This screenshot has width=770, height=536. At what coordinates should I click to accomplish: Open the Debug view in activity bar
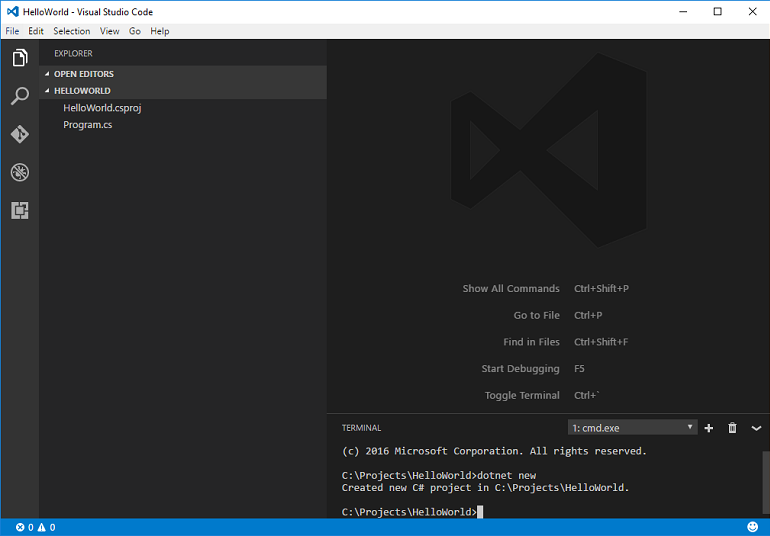click(20, 172)
